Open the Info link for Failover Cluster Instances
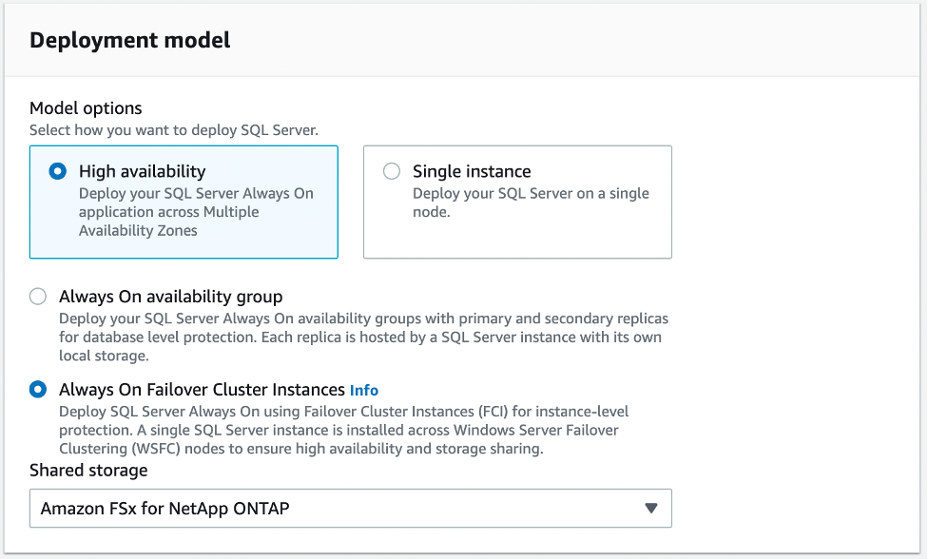Screen dimensions: 929x560 (x=365, y=390)
